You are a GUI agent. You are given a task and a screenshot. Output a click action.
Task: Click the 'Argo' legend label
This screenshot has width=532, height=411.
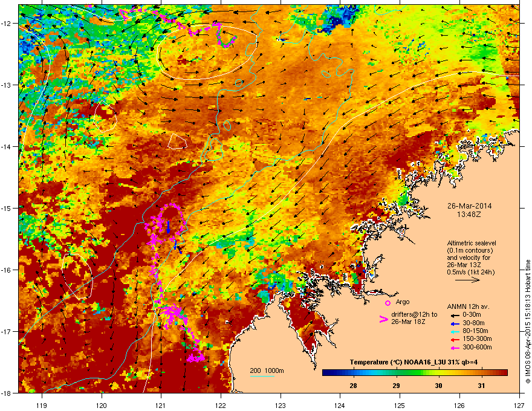(403, 302)
